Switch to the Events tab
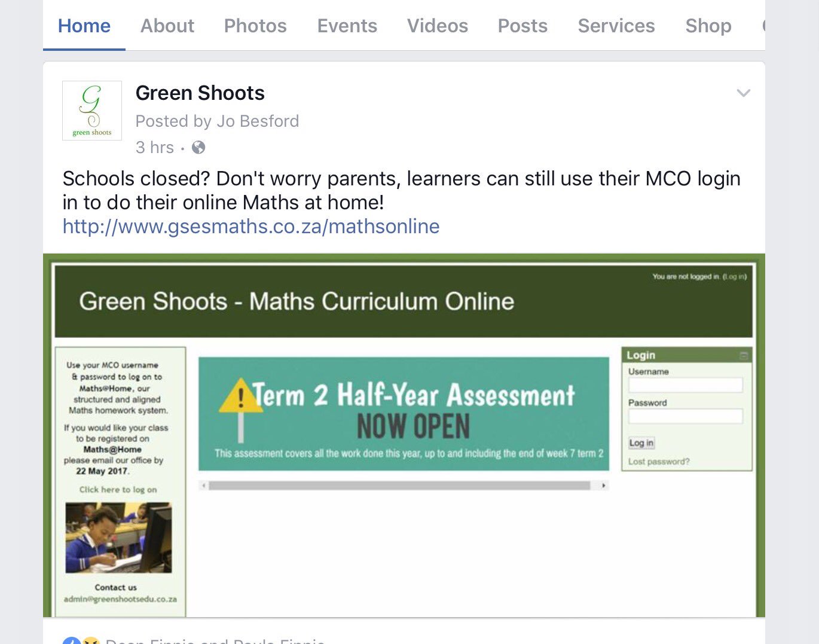 point(347,26)
